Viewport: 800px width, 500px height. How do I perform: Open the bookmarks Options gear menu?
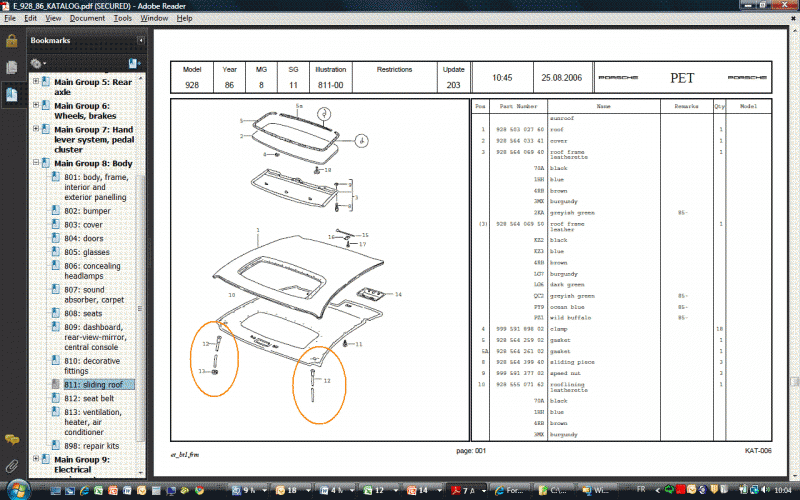[x=38, y=63]
